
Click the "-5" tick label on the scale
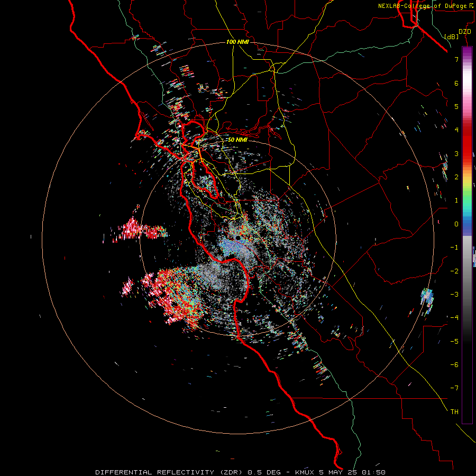point(454,341)
